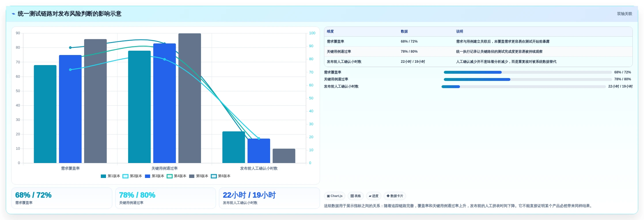Viewport: 644px width, 220px height.
Task: Toggle the 第5版本 legend item
Action: tap(199, 176)
